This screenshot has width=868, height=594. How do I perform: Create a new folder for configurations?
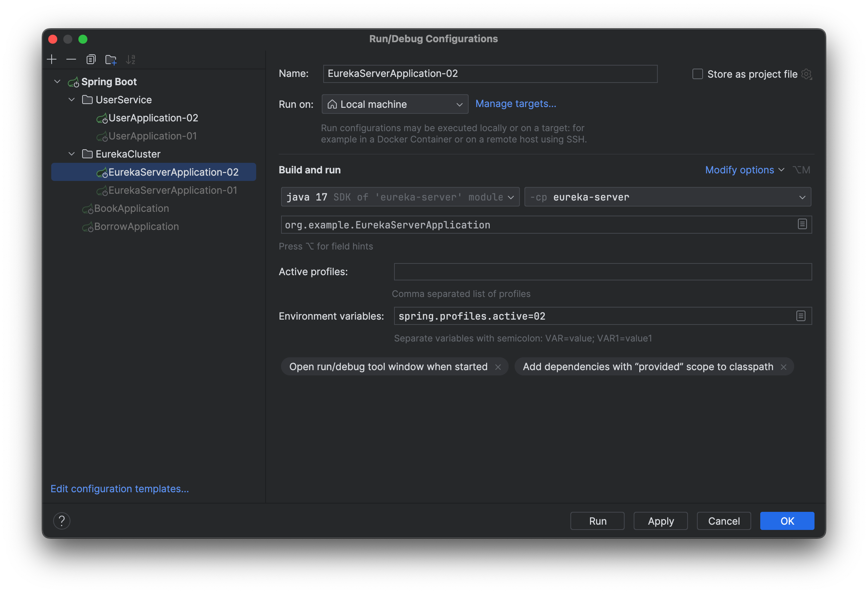(111, 59)
